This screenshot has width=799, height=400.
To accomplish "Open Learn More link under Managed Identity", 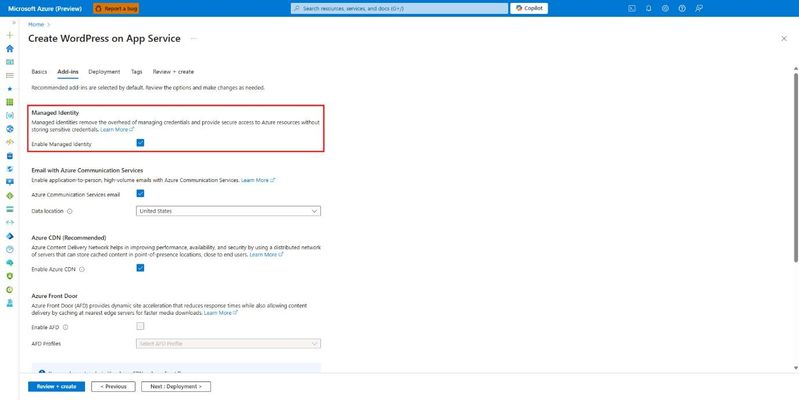I will 117,130.
